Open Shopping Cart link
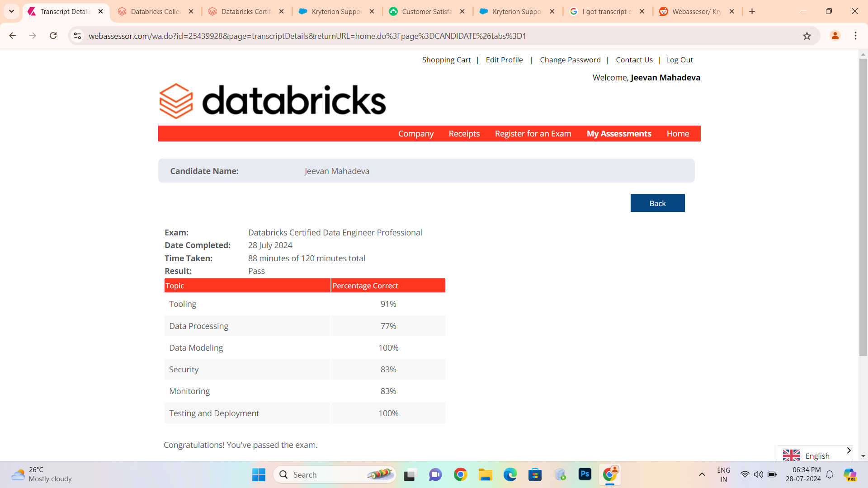Image resolution: width=868 pixels, height=488 pixels. point(446,60)
